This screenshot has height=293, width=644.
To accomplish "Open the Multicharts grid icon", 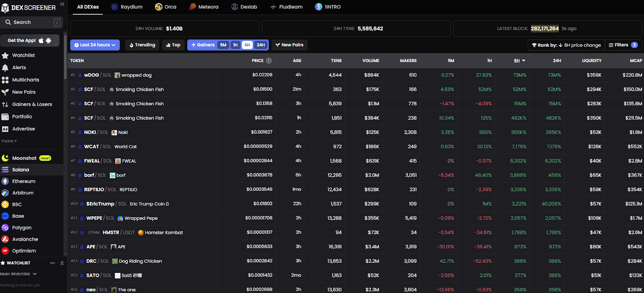I will click(5, 80).
